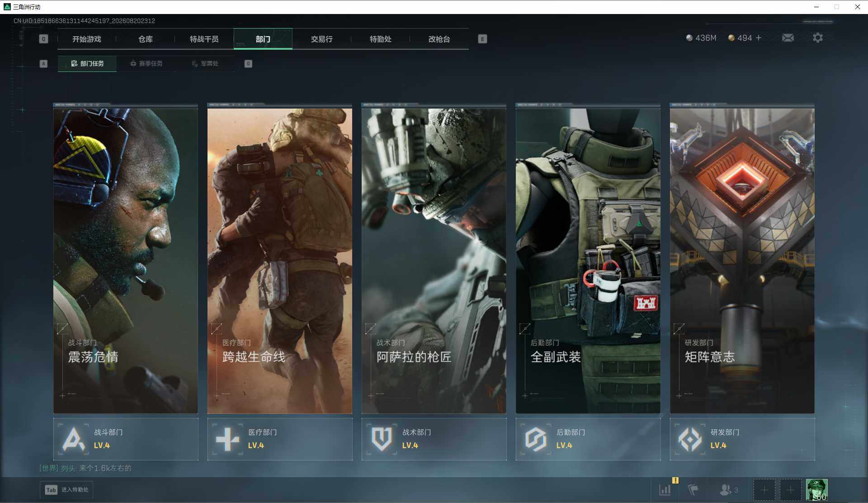Click the E key hint after 改枪台
This screenshot has width=868, height=503.
coord(482,39)
